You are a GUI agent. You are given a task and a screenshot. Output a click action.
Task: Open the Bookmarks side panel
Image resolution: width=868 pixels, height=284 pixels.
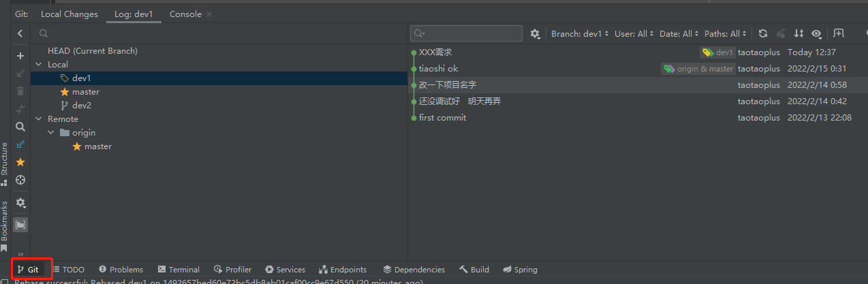point(5,226)
